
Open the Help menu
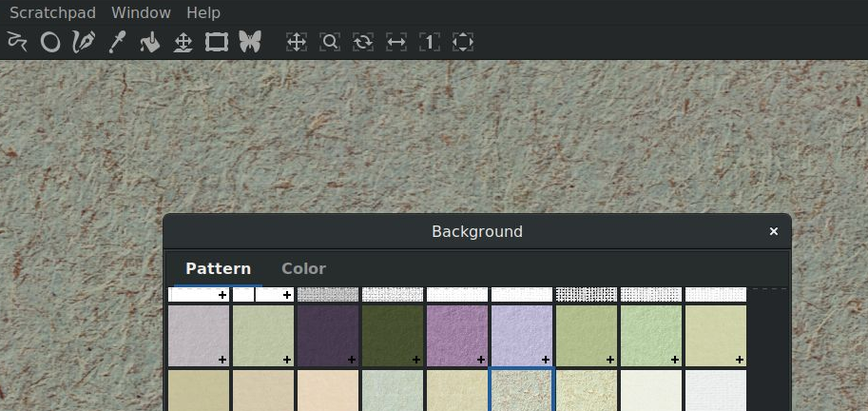[x=203, y=12]
